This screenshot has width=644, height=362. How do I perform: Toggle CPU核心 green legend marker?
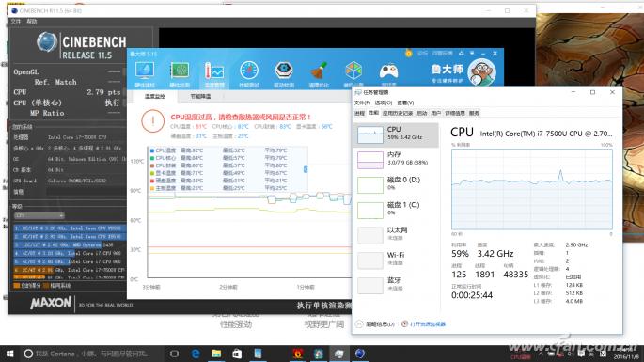pyautogui.click(x=152, y=158)
